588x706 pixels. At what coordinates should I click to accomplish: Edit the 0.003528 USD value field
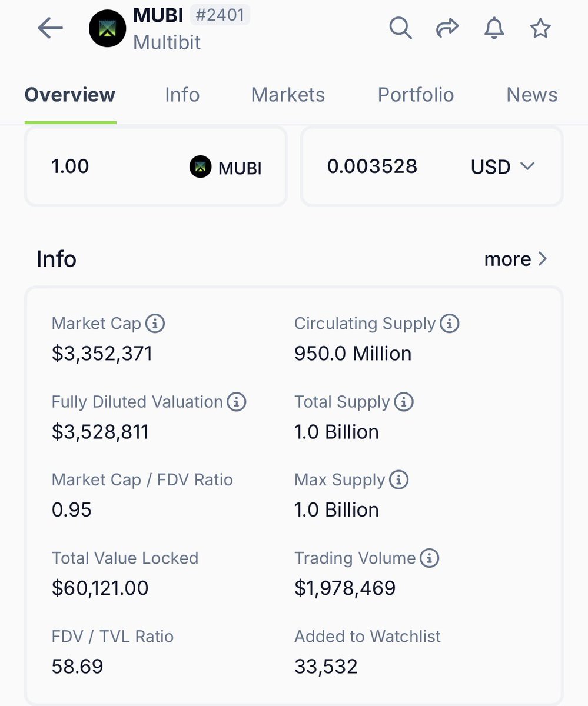tap(432, 166)
